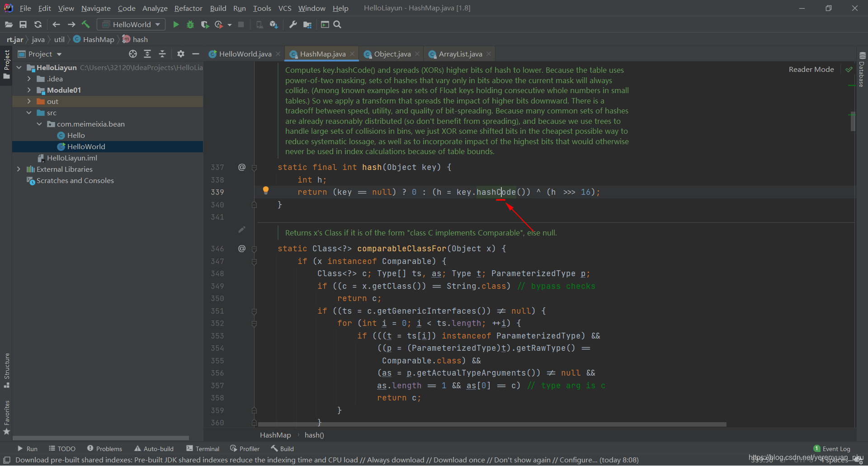The image size is (868, 466).
Task: Expand the out folder
Action: pos(29,101)
